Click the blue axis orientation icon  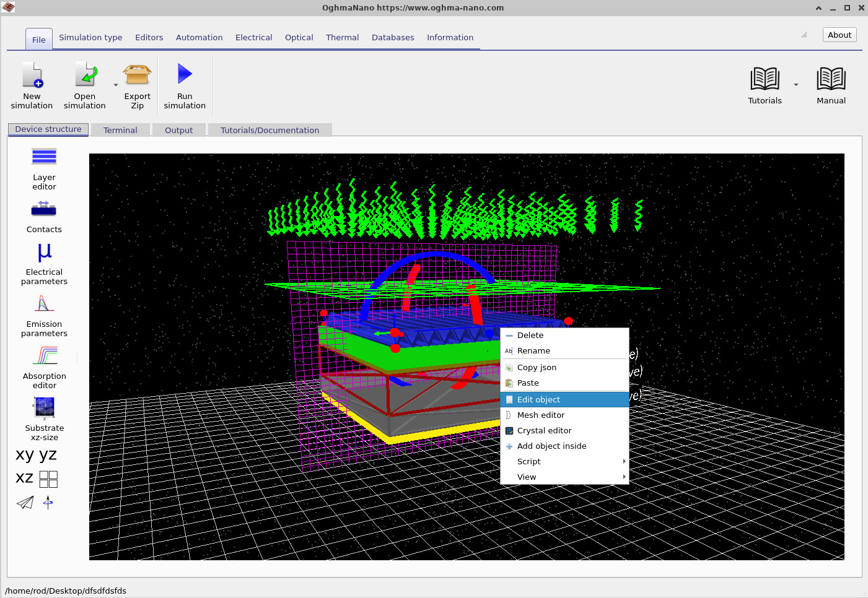tap(48, 502)
